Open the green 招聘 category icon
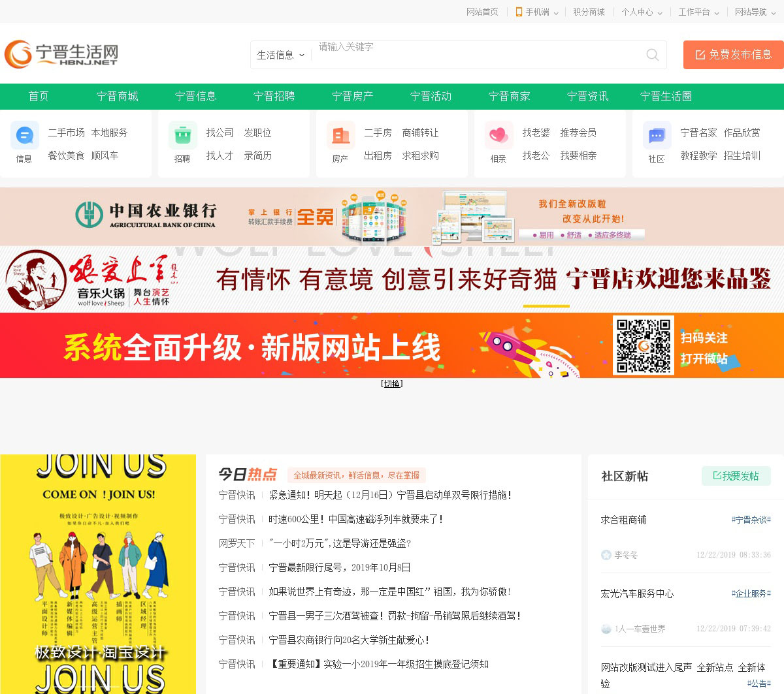 (182, 135)
